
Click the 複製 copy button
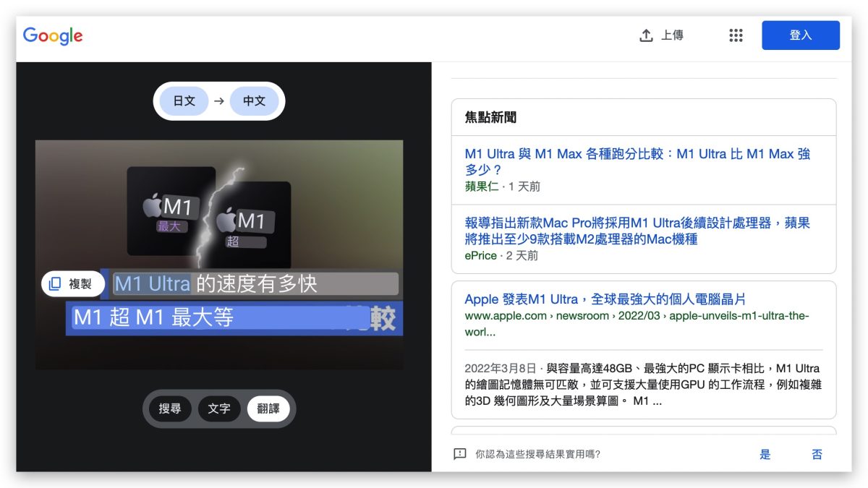(x=73, y=284)
